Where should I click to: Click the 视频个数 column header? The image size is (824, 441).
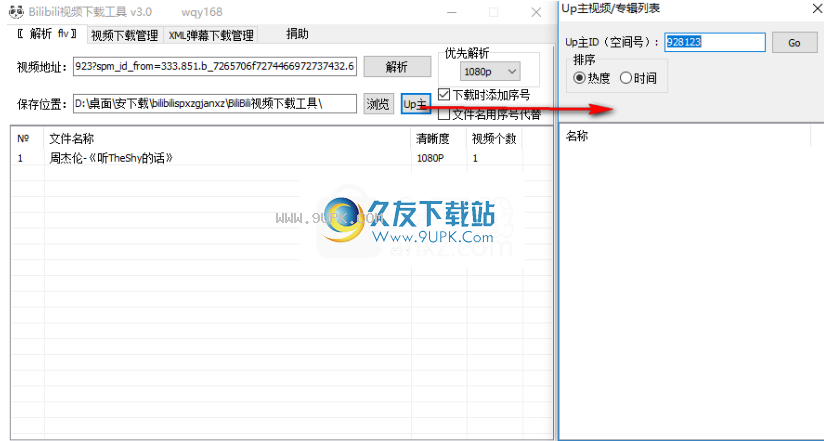point(494,139)
